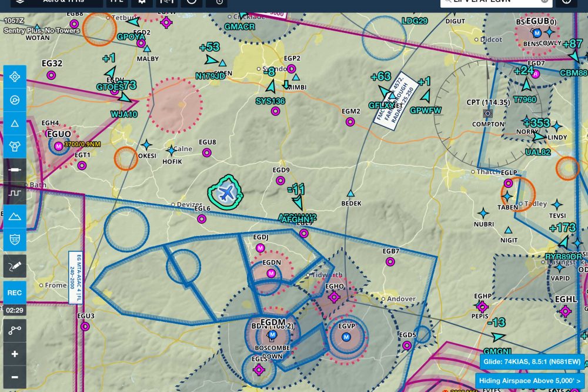
Task: Tap the Glide 74KIAS 8.5:1 label
Action: click(x=532, y=362)
